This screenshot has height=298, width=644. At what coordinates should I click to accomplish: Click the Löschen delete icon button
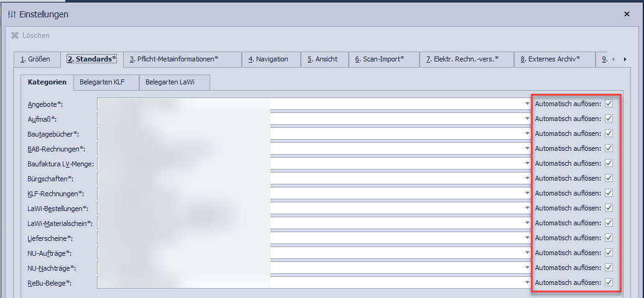coord(16,35)
